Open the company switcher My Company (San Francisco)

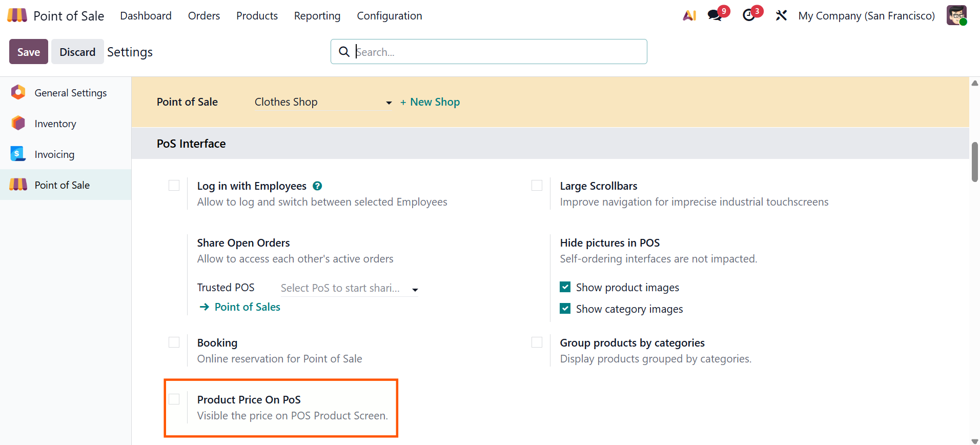pos(866,16)
